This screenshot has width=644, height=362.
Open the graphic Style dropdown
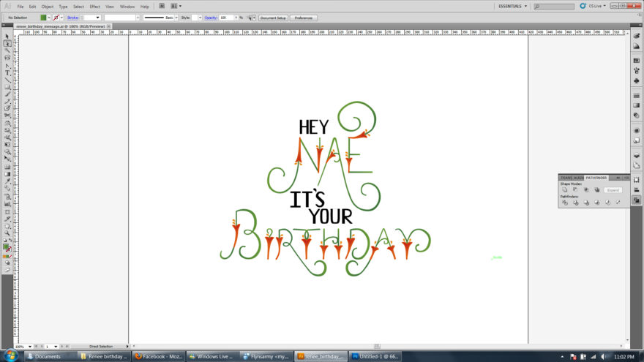pyautogui.click(x=200, y=18)
